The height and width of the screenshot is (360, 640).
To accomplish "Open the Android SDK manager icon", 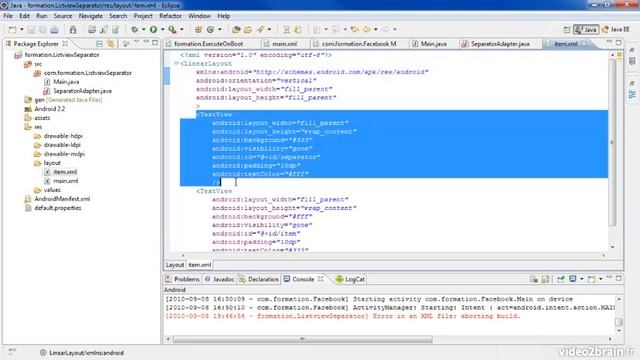I will click(x=73, y=29).
